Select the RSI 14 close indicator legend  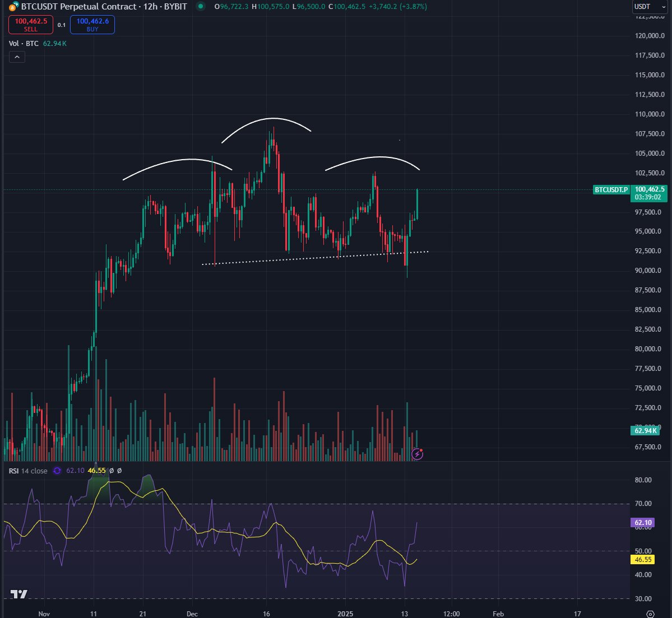point(28,471)
